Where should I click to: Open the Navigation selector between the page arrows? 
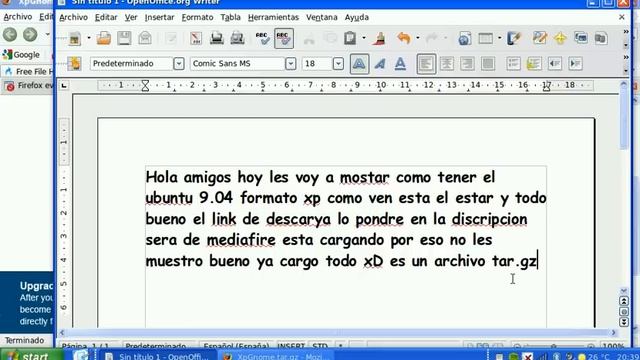624,311
